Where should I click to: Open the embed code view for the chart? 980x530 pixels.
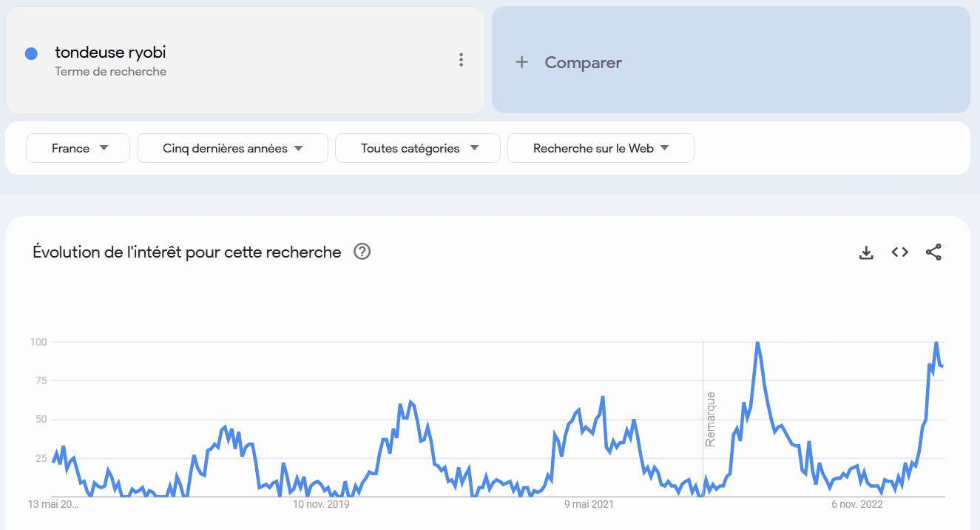(x=899, y=252)
